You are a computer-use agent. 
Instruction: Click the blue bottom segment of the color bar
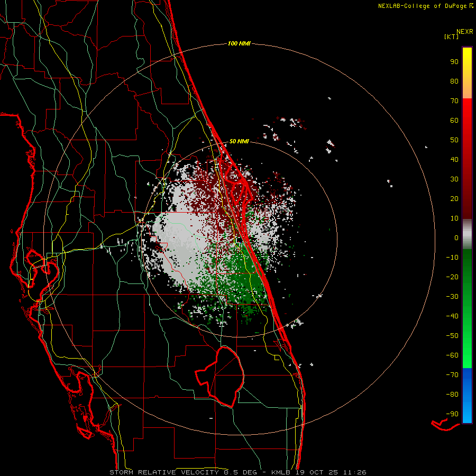(x=467, y=396)
